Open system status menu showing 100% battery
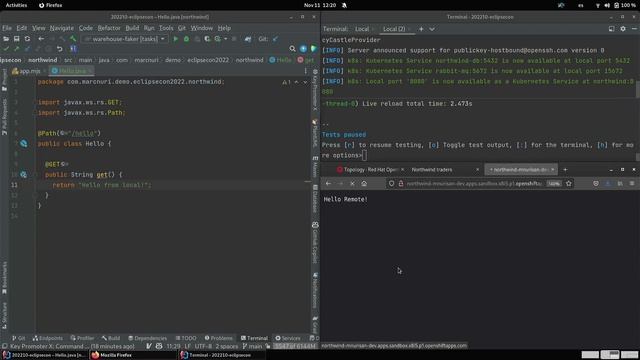This screenshot has height=360, width=640. (616, 5)
